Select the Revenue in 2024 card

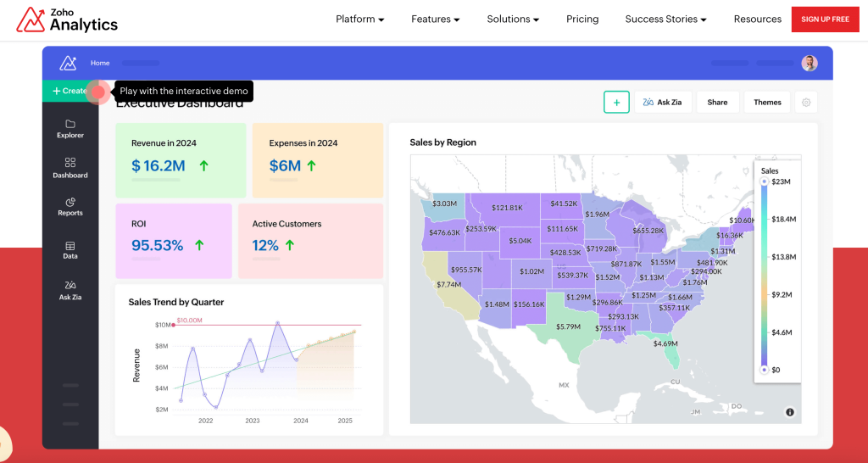click(x=181, y=160)
